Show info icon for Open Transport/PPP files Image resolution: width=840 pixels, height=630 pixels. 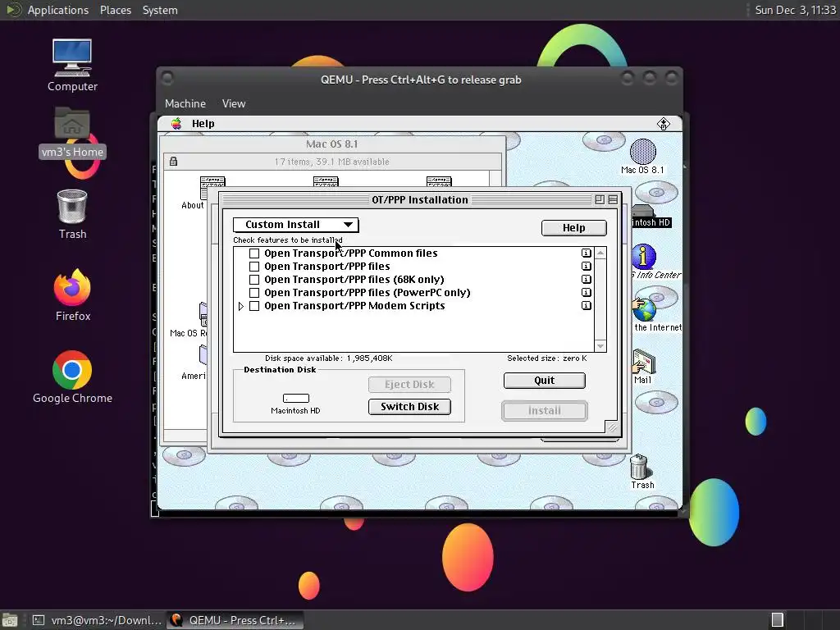coord(586,267)
